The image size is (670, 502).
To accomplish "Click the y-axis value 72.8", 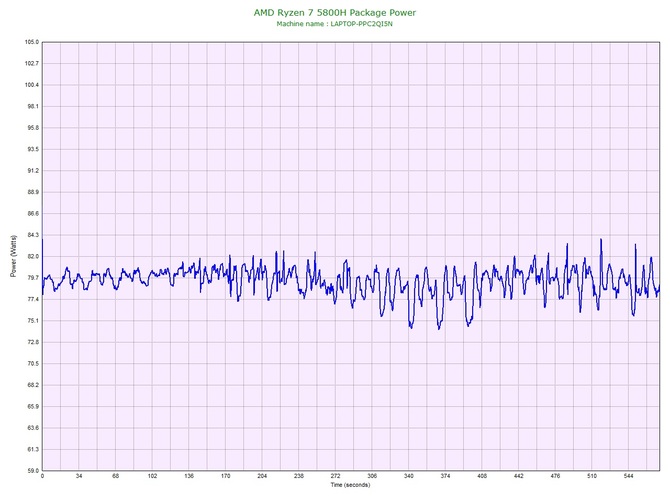I will (32, 342).
